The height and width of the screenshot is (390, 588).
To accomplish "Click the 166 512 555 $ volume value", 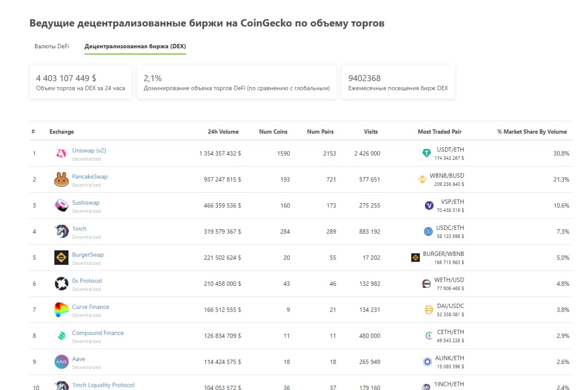I will (223, 310).
